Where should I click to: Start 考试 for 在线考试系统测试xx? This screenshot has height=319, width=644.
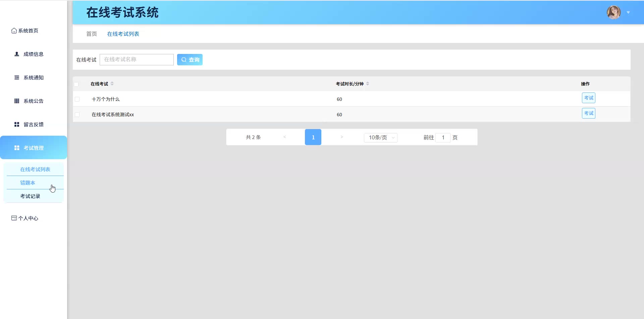tap(589, 113)
